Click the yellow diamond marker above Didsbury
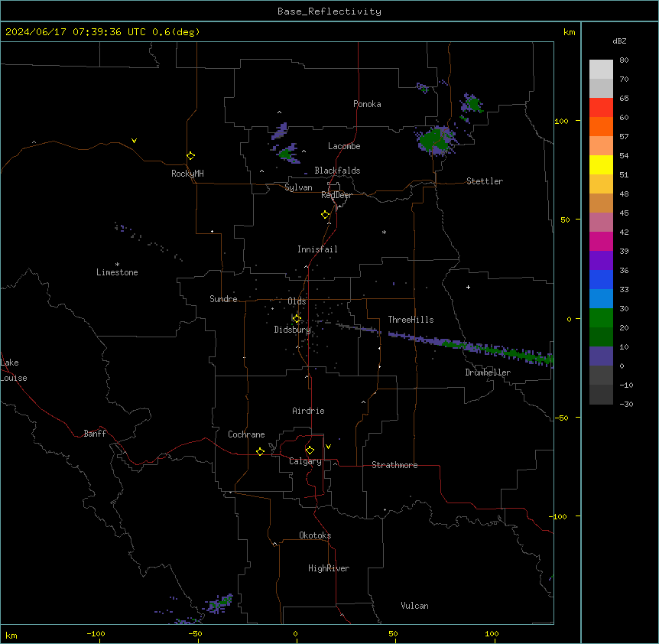The width and height of the screenshot is (659, 644). pyautogui.click(x=297, y=319)
